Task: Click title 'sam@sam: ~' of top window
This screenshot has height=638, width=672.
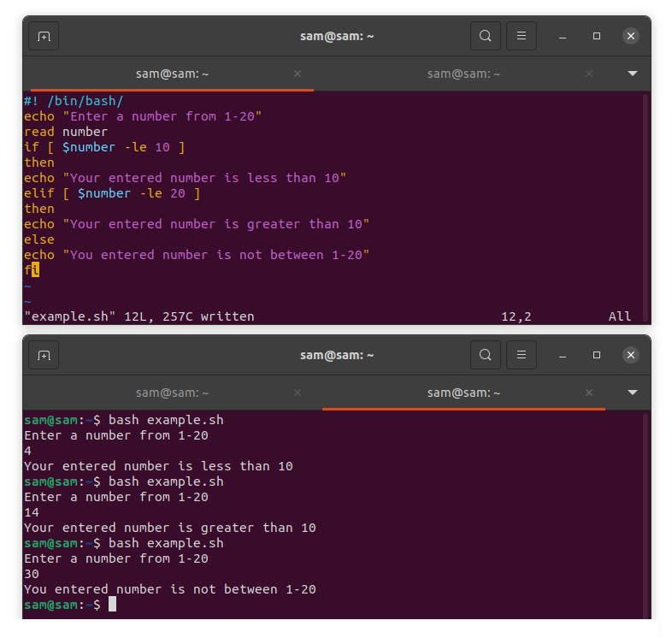Action: coord(337,37)
